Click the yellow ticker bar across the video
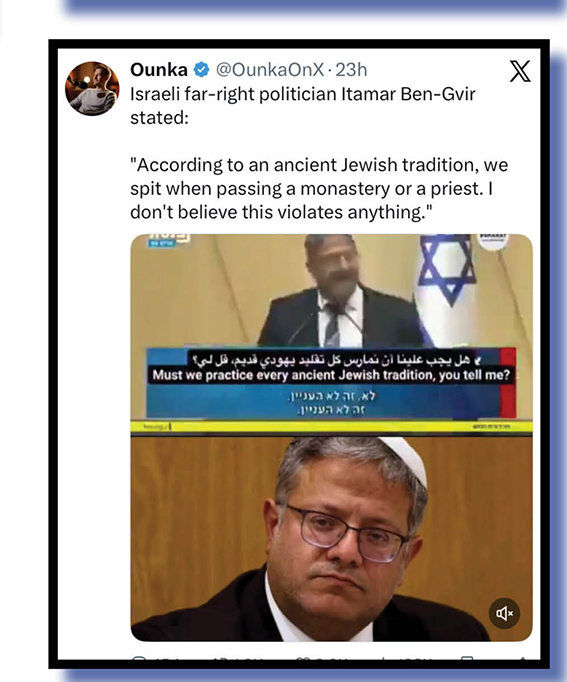567x682 pixels. pyautogui.click(x=331, y=427)
